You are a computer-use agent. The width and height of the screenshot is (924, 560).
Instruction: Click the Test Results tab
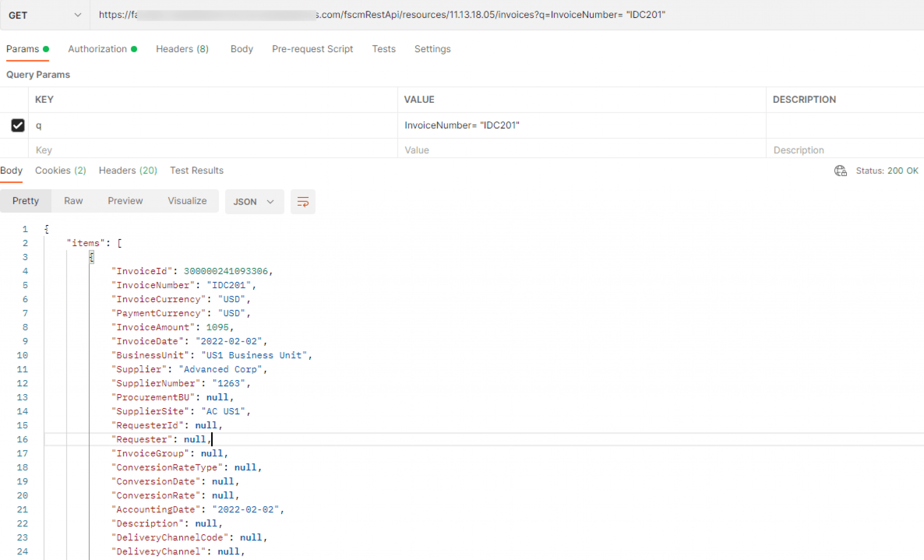coord(197,170)
